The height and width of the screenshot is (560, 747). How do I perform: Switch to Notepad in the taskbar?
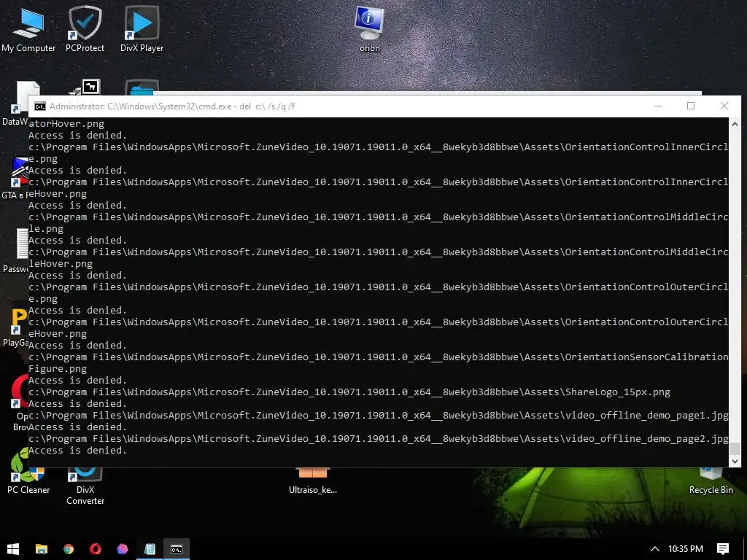pyautogui.click(x=150, y=549)
